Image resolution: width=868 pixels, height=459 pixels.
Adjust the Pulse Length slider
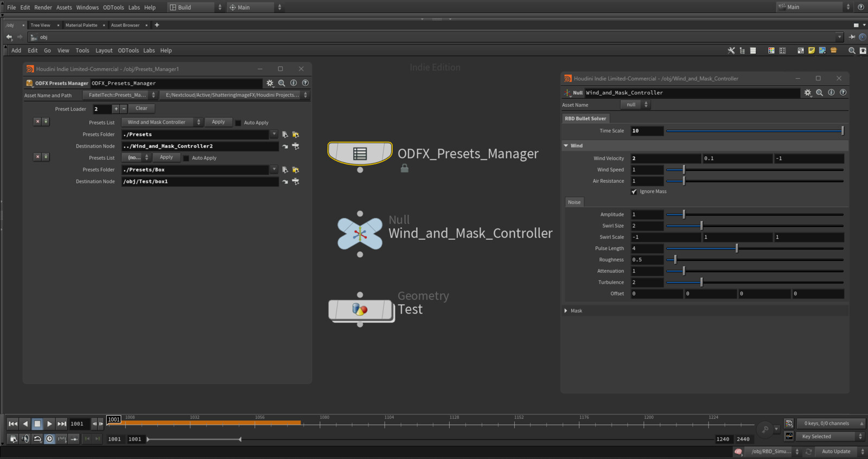click(755, 248)
